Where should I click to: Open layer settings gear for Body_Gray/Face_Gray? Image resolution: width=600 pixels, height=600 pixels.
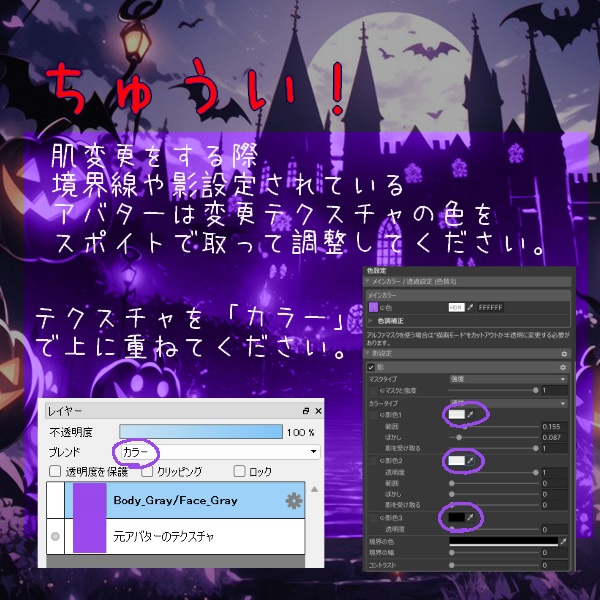click(294, 501)
